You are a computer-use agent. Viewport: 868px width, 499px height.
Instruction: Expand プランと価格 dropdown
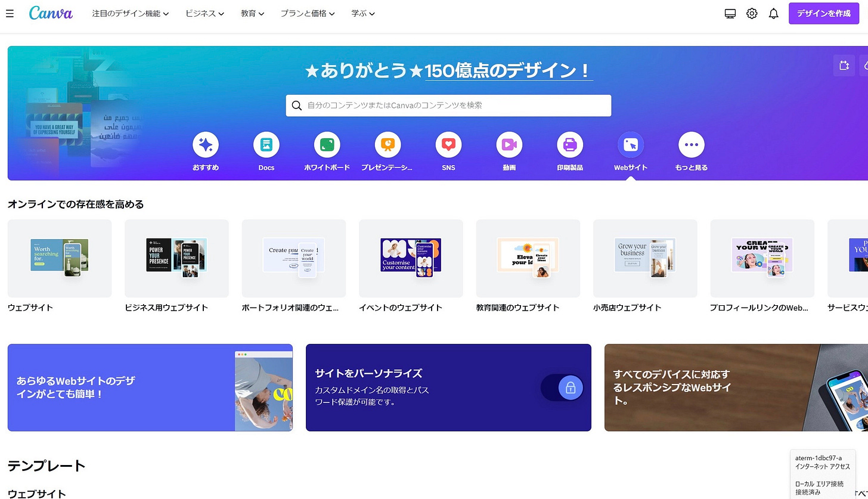click(x=308, y=13)
